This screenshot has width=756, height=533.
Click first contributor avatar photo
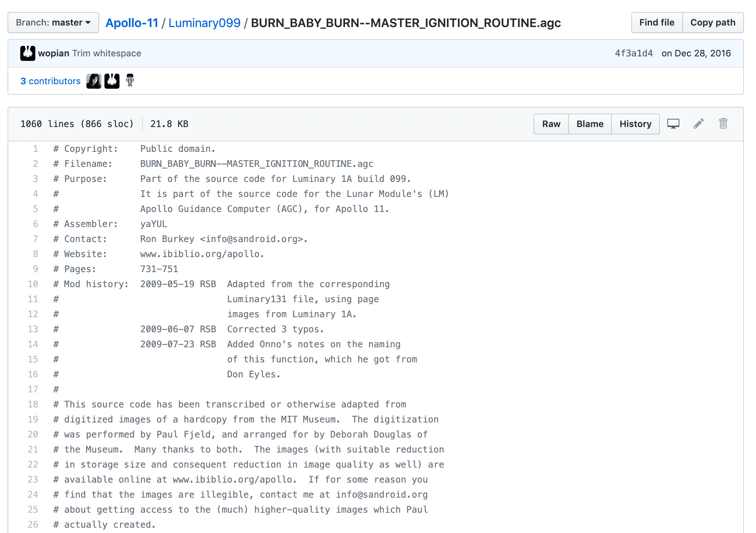coord(94,81)
